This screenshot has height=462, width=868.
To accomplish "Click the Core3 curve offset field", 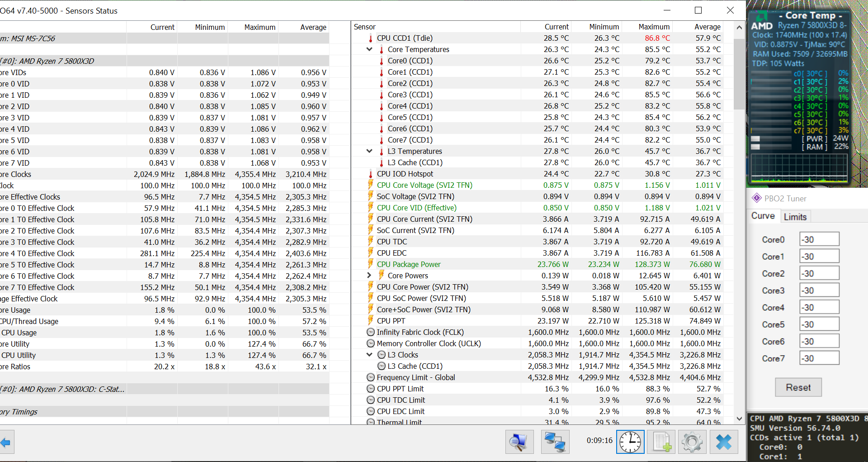I will tap(819, 291).
